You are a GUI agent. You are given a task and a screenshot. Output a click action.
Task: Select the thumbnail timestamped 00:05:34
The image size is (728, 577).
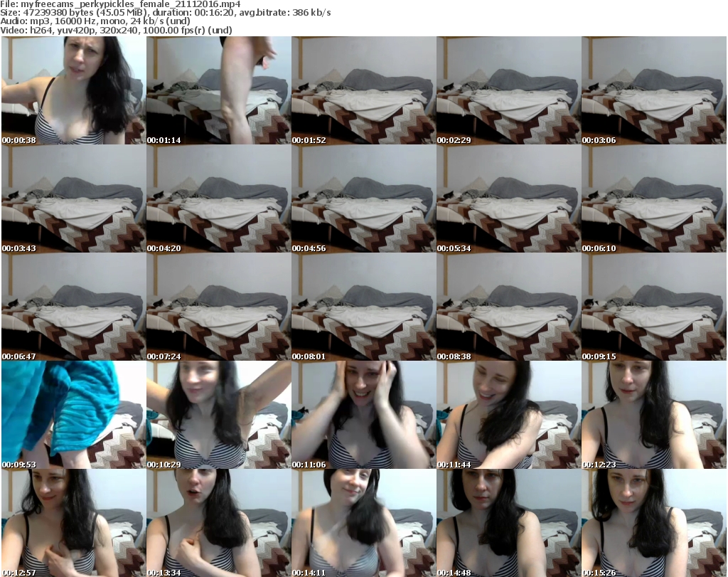tap(509, 198)
